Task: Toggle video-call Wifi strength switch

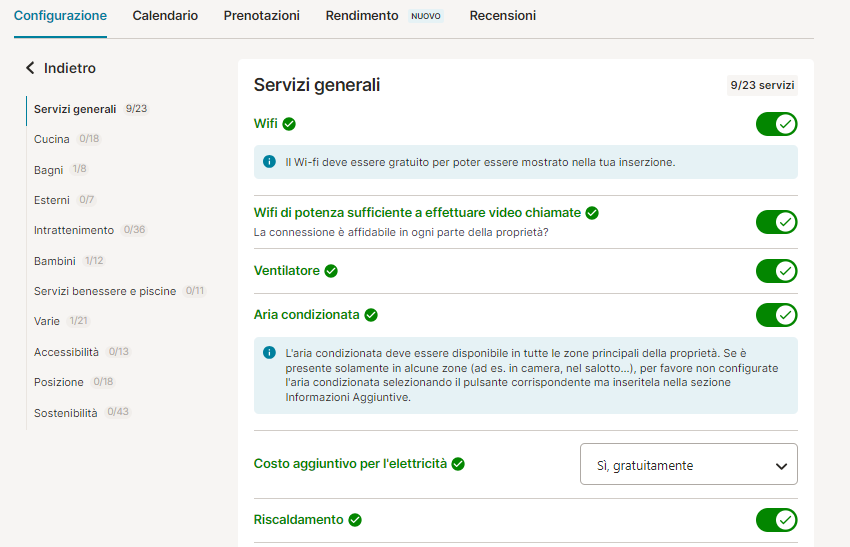Action: [x=777, y=222]
